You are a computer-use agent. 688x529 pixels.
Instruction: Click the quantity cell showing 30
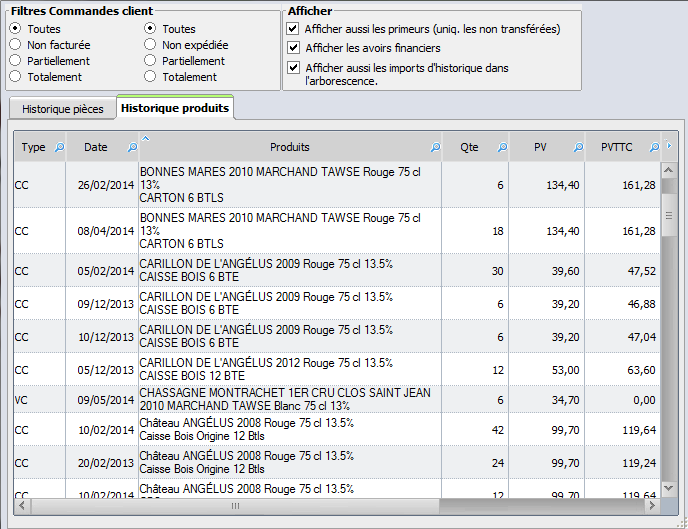[x=476, y=271]
